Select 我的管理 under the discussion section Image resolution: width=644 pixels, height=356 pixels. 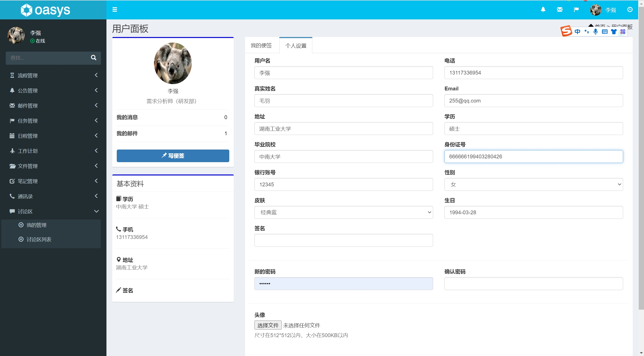(x=36, y=225)
